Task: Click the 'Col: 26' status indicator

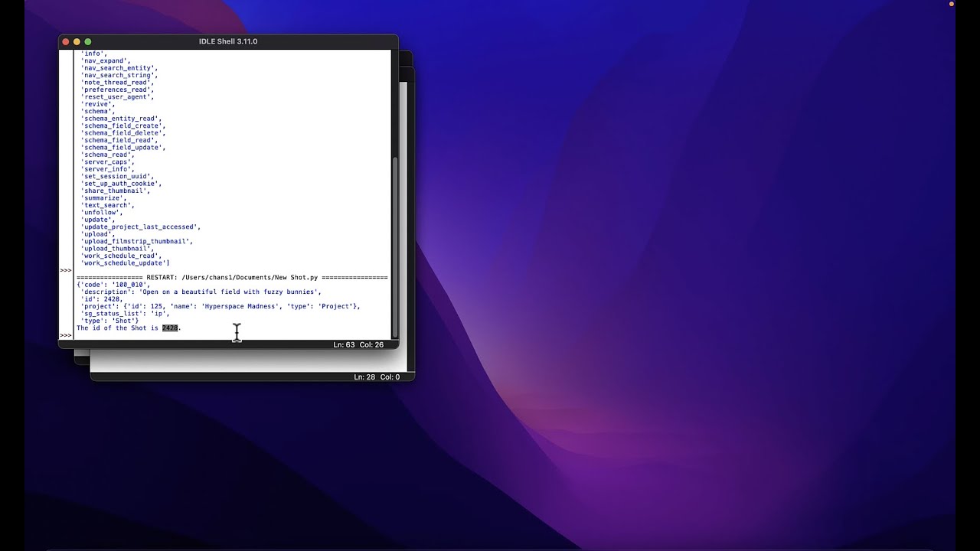Action: [x=372, y=345]
